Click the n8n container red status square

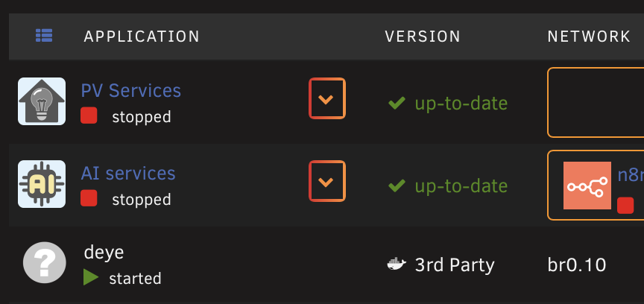(x=625, y=206)
